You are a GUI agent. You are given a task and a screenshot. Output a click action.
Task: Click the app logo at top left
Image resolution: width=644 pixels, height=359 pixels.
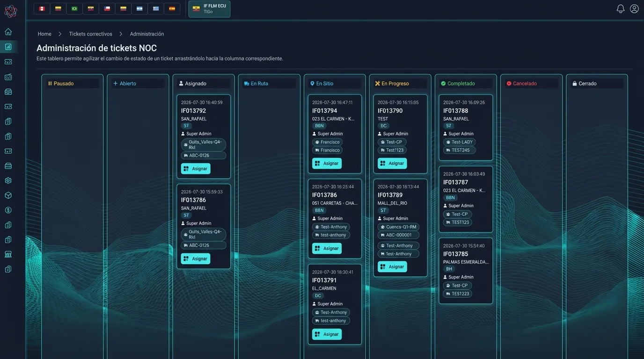(x=10, y=11)
